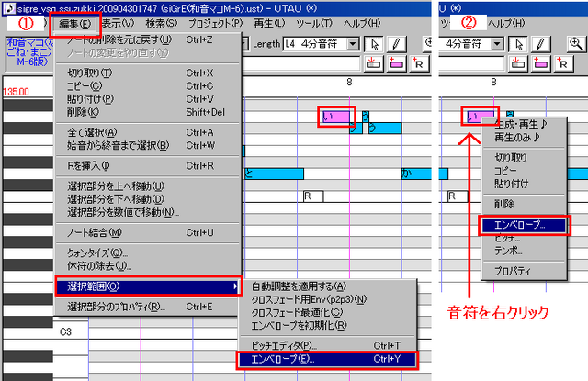Click the 135.00 tempo value
This screenshot has height=381, width=588.
(x=16, y=92)
